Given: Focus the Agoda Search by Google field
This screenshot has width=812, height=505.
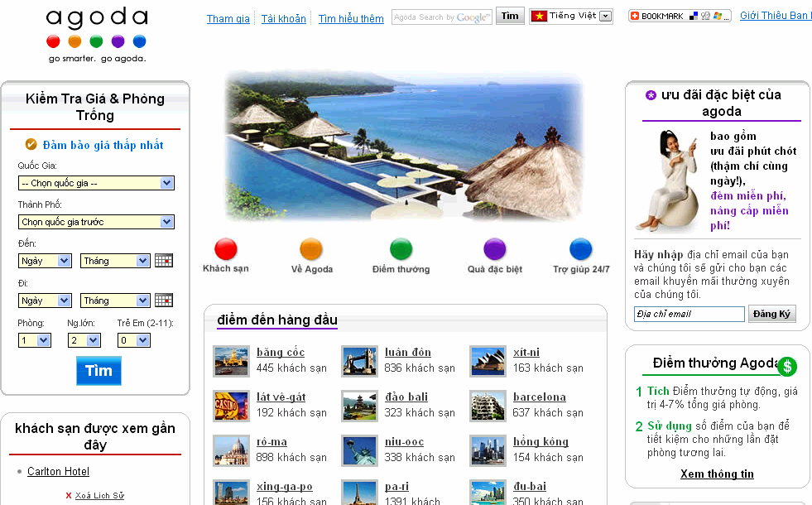Looking at the screenshot, I should coord(442,17).
